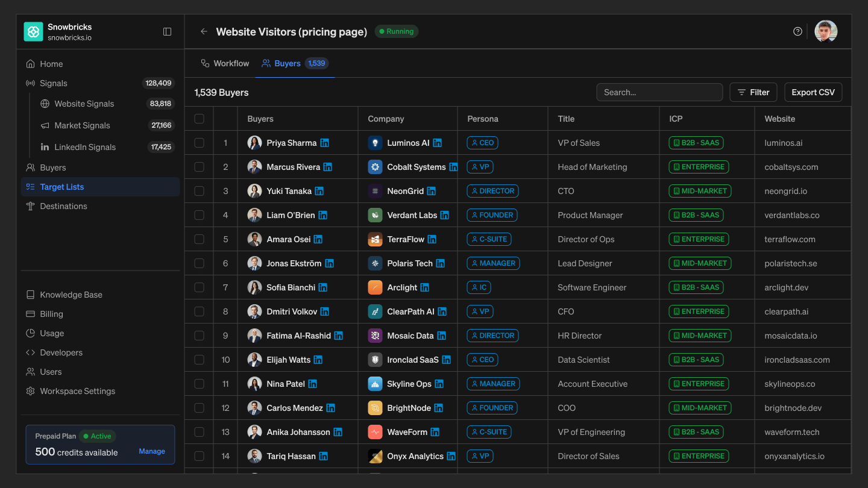Collapse the sidebar panel icon
Viewport: 868px width, 488px height.
(168, 32)
